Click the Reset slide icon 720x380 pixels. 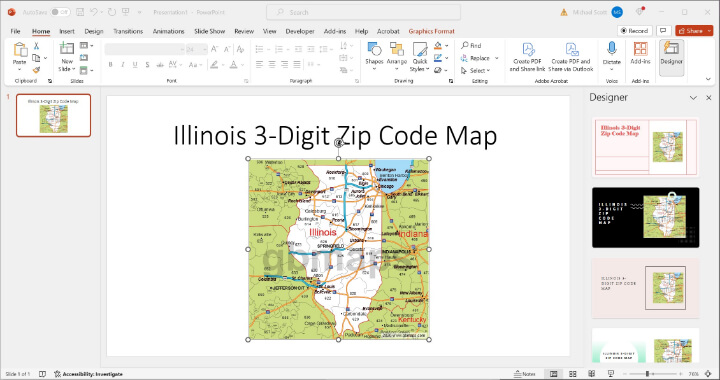(84, 58)
